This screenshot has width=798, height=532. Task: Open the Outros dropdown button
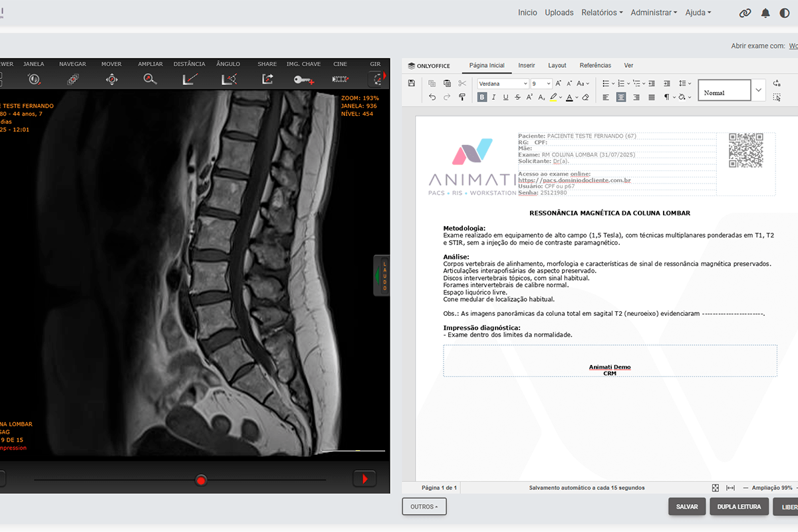tap(424, 507)
